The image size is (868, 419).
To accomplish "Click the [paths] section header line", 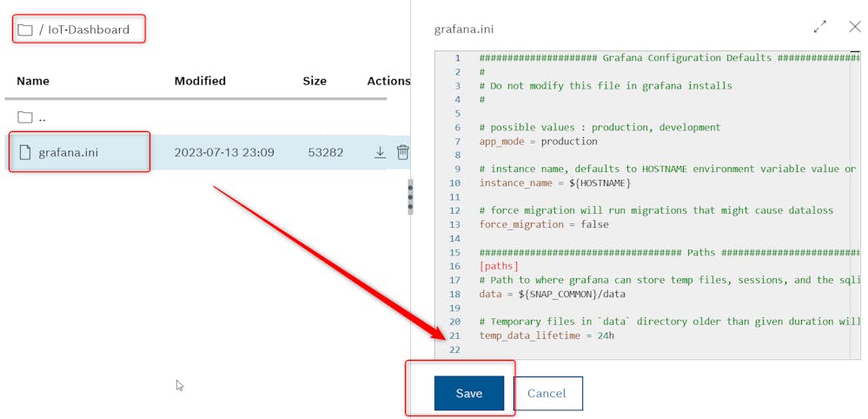I will click(x=499, y=266).
